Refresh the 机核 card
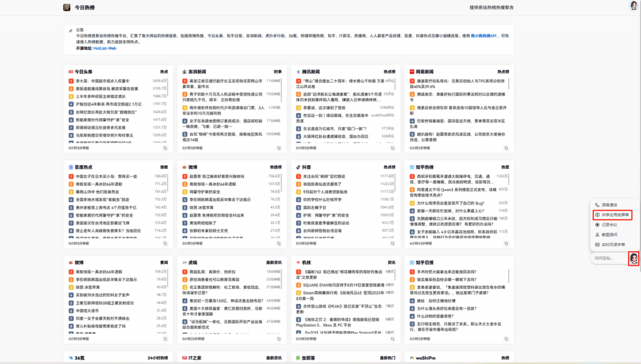Viewport: 641px width, 364px height. point(392,339)
